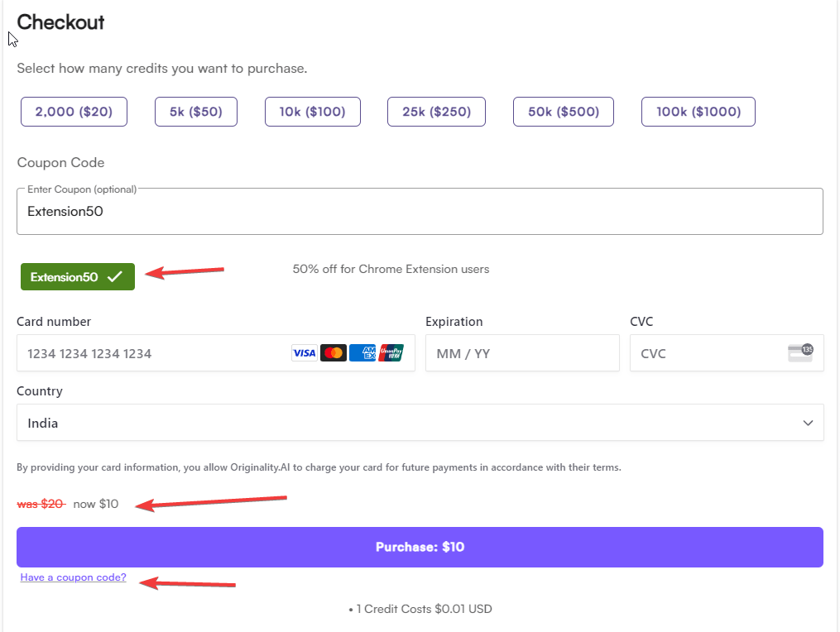The image size is (840, 632).
Task: Select the 100k ($1000) credit pack
Action: point(698,111)
